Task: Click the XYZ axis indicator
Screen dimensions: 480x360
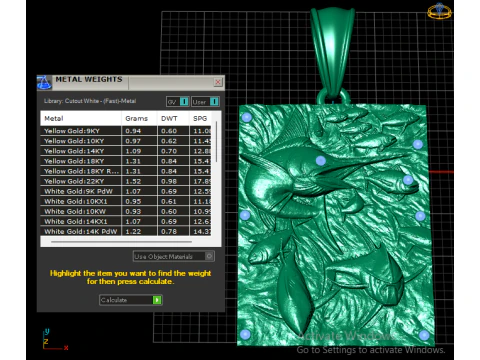Action: 55,340
